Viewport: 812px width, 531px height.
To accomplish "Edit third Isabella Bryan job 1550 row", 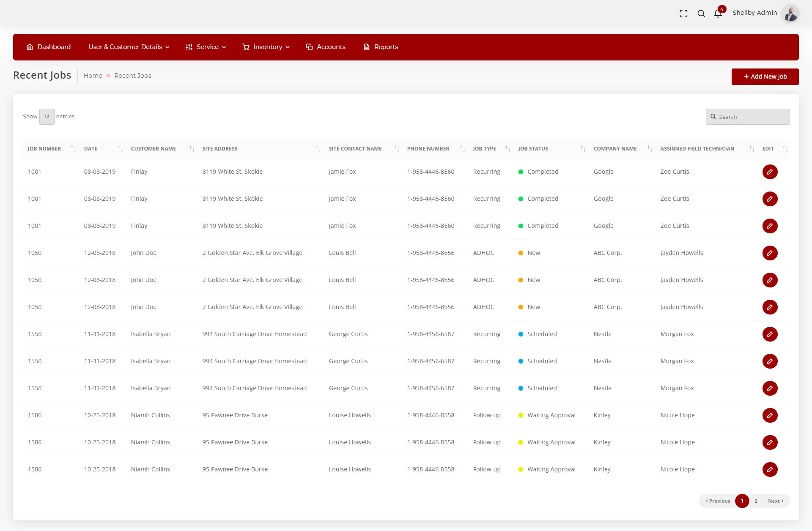I will coord(770,389).
